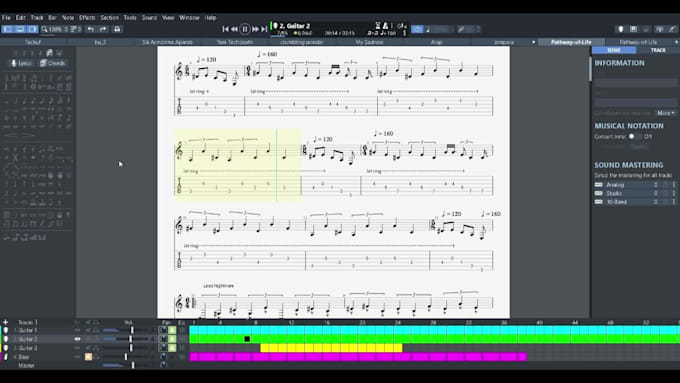Click the first yellow Guitar 3 timeline block

point(265,348)
